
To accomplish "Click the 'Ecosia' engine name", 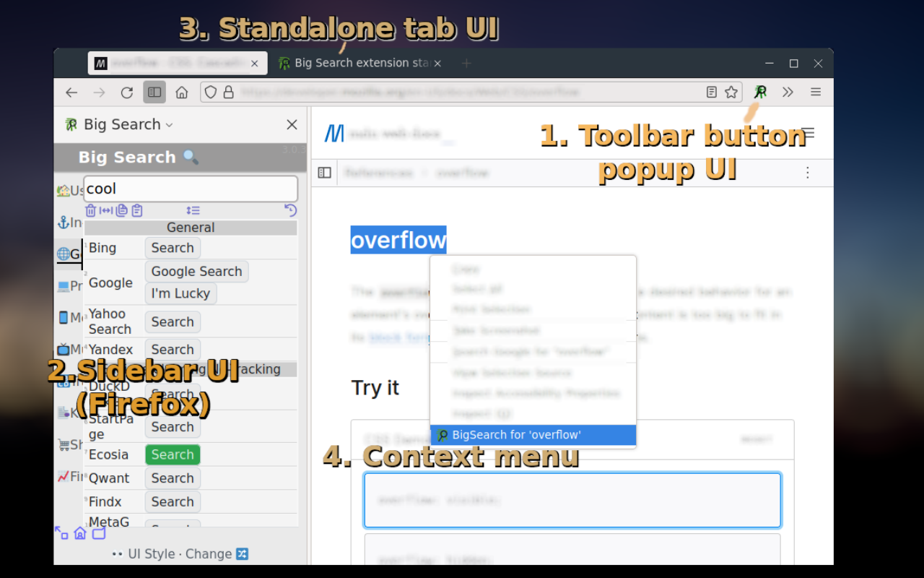I will click(108, 454).
